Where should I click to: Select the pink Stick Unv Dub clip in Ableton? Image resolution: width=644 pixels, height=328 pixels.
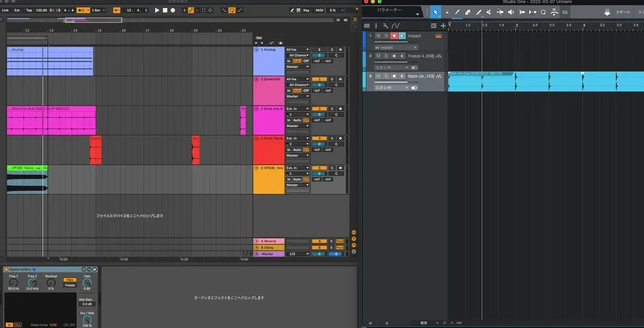pos(51,120)
